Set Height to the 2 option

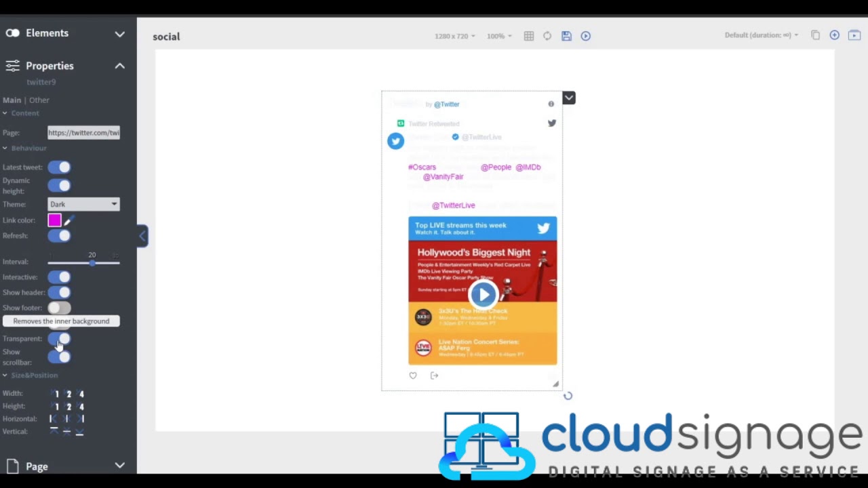pos(68,407)
